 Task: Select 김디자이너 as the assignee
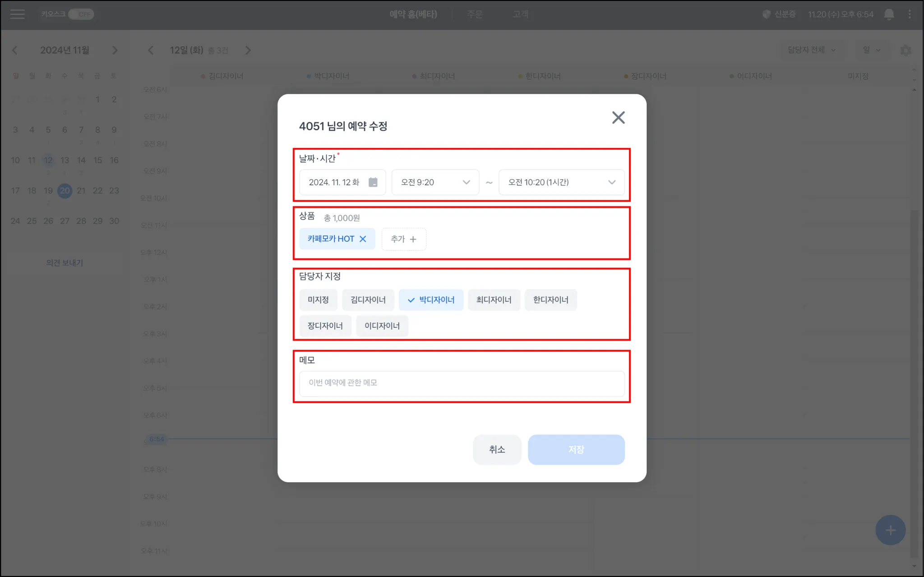coord(368,300)
